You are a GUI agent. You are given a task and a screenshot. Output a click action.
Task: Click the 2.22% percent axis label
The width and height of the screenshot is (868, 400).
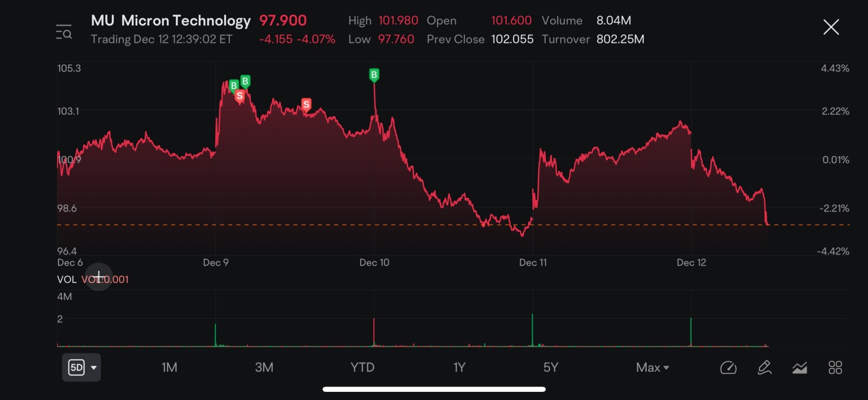click(835, 111)
